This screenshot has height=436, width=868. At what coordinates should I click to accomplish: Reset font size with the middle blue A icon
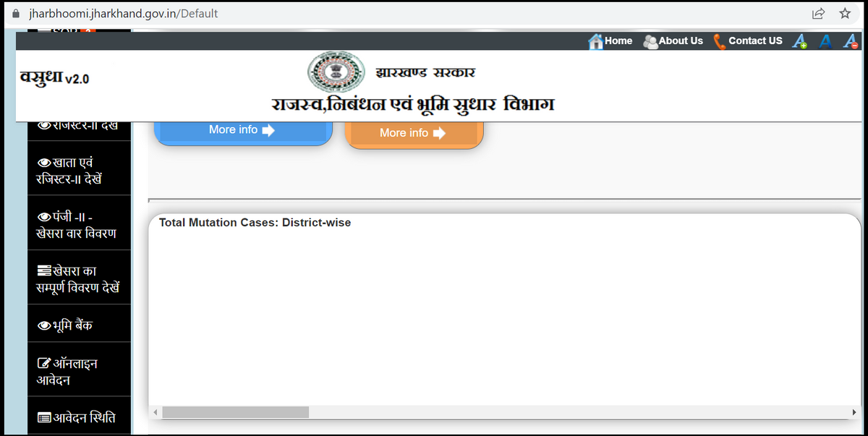[x=825, y=41]
